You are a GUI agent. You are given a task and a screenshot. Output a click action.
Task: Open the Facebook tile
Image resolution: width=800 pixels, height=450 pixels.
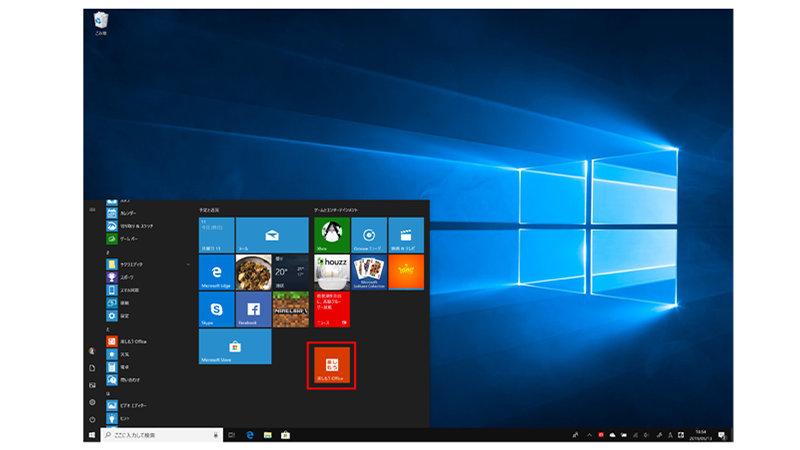coord(254,310)
